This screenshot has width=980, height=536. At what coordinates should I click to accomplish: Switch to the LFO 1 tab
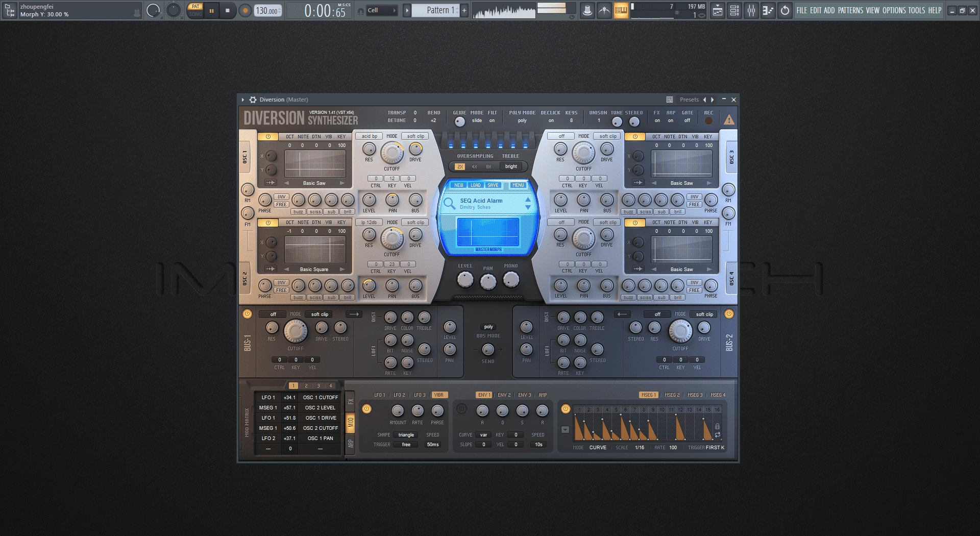point(380,395)
